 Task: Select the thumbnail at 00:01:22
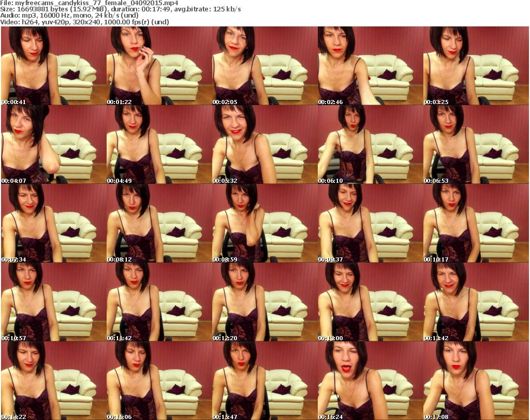[x=159, y=66]
